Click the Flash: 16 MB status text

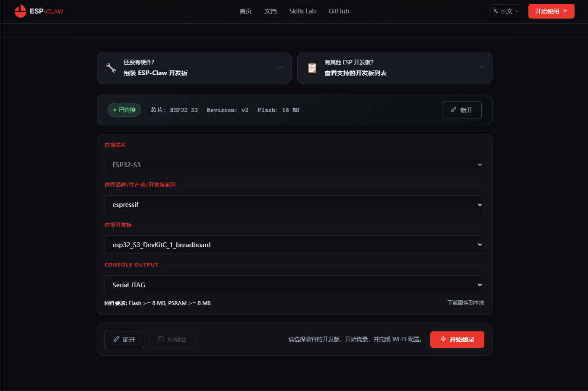[x=279, y=110]
